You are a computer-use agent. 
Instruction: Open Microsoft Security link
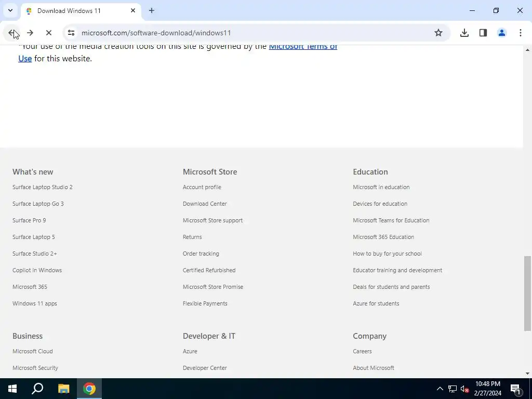[35, 368]
